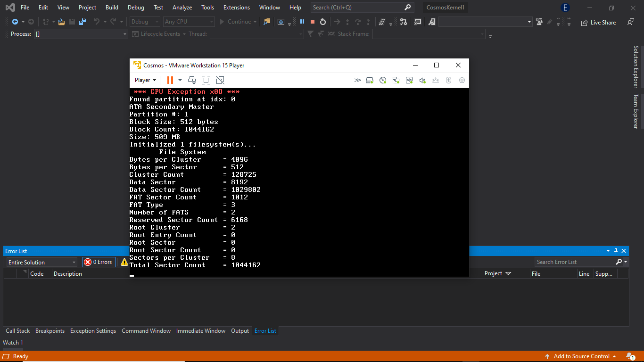Toggle VMware Unity mode icon
This screenshot has height=362, width=644.
pos(220,80)
